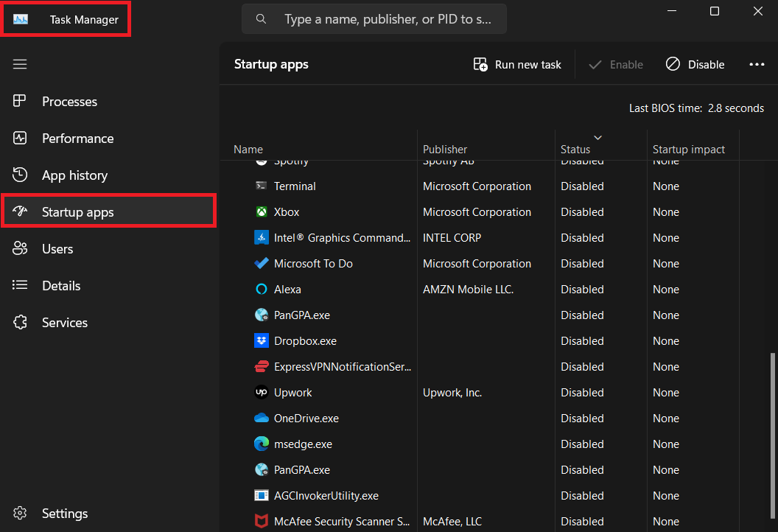Toggle the hamburger navigation menu
This screenshot has height=532, width=778.
pos(20,65)
